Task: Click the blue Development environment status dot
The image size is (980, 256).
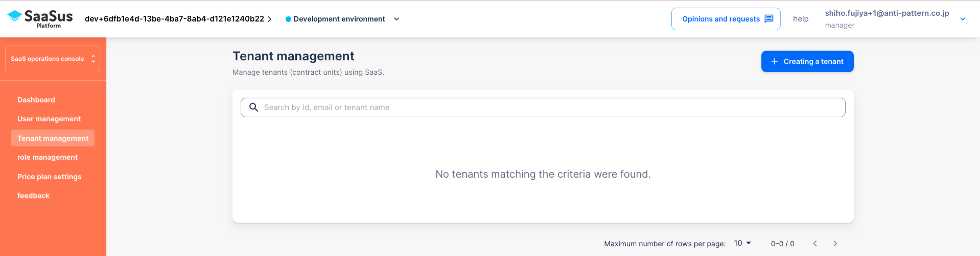Action: pyautogui.click(x=288, y=19)
